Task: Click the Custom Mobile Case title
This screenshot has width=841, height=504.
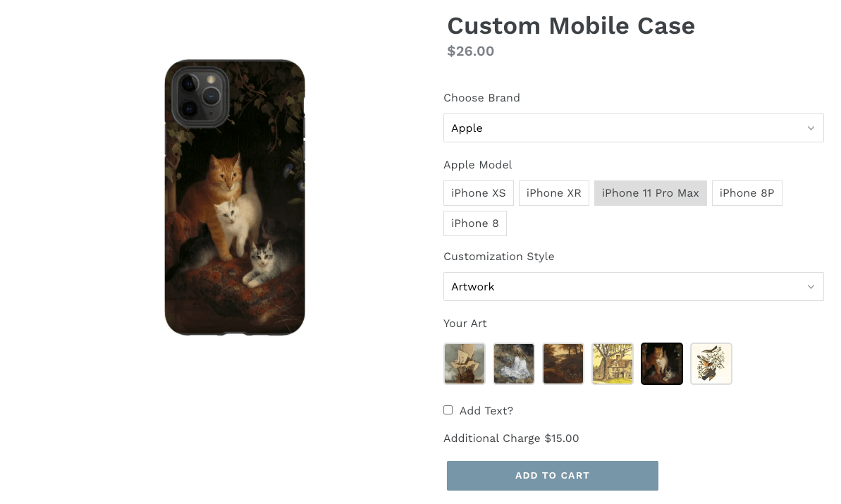Action: pyautogui.click(x=571, y=26)
